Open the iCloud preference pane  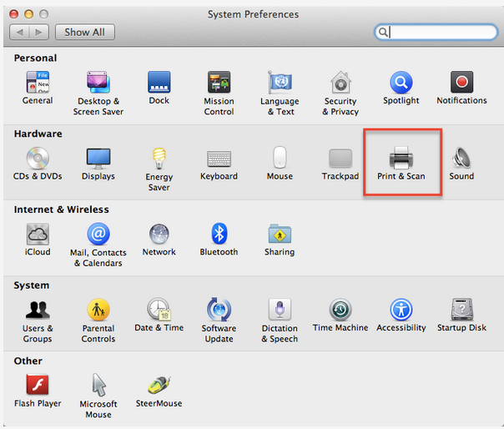point(38,235)
